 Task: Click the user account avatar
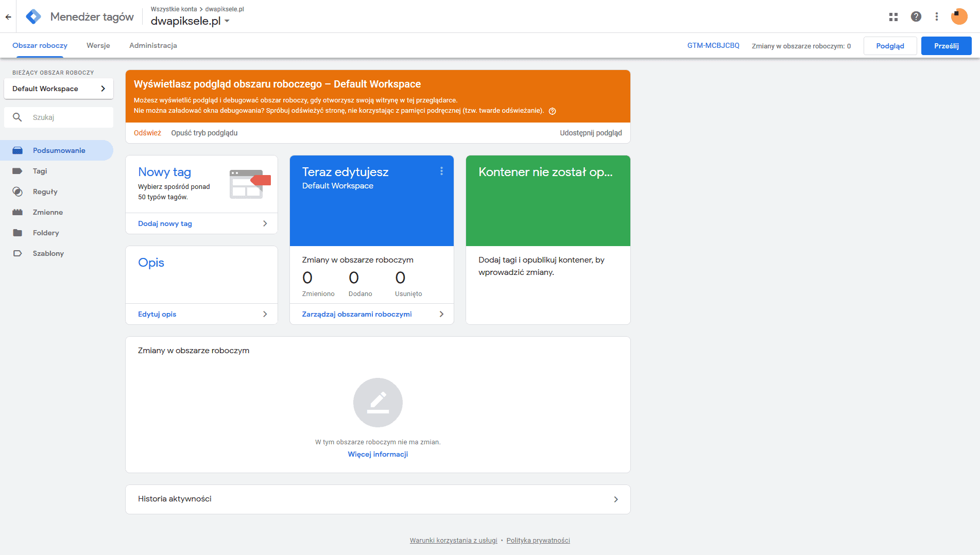(959, 17)
